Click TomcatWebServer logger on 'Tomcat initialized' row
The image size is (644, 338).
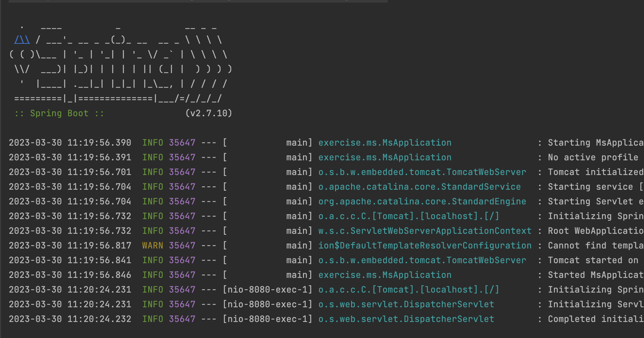pos(422,172)
